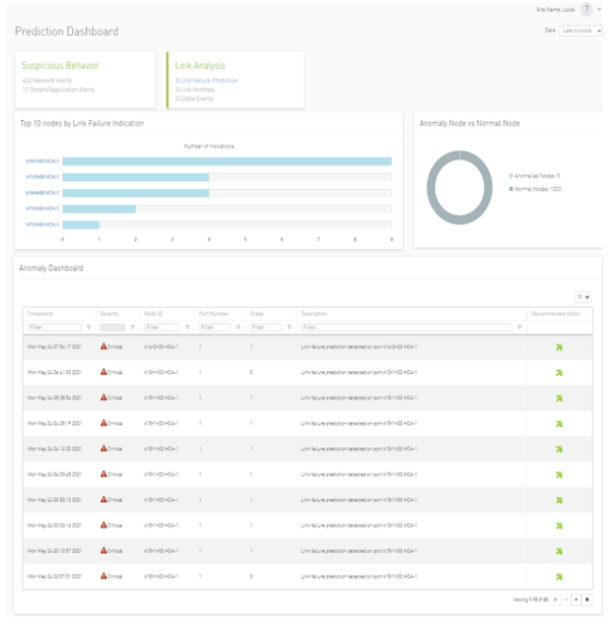Toggle the Normal Nodes legend item
The width and height of the screenshot is (616, 617).
[536, 188]
